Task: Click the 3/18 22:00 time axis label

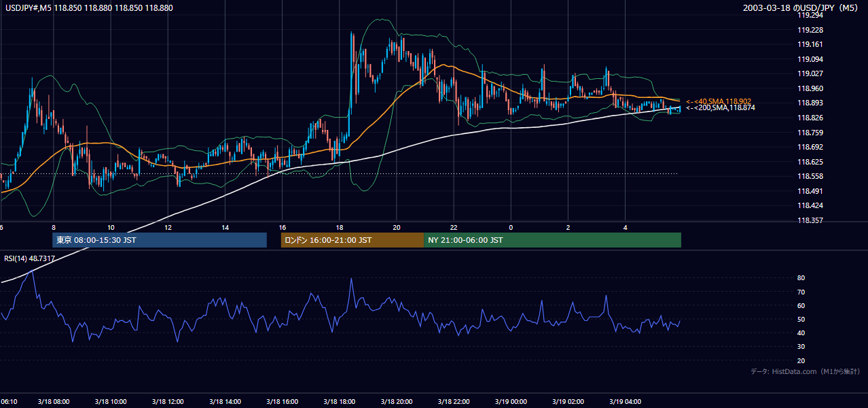Action: pyautogui.click(x=454, y=402)
